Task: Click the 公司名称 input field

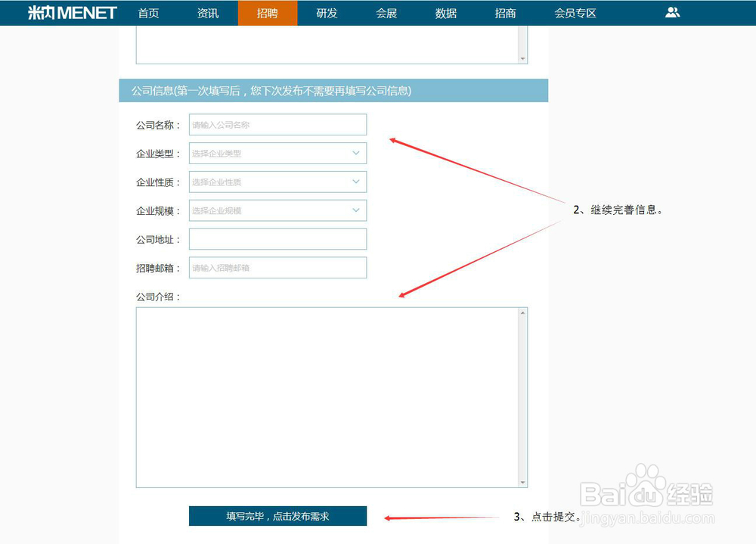Action: click(x=277, y=124)
